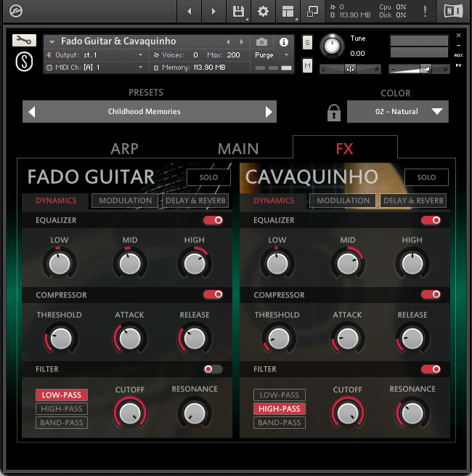This screenshot has width=472, height=476.
Task: Select the FX tab
Action: (345, 149)
